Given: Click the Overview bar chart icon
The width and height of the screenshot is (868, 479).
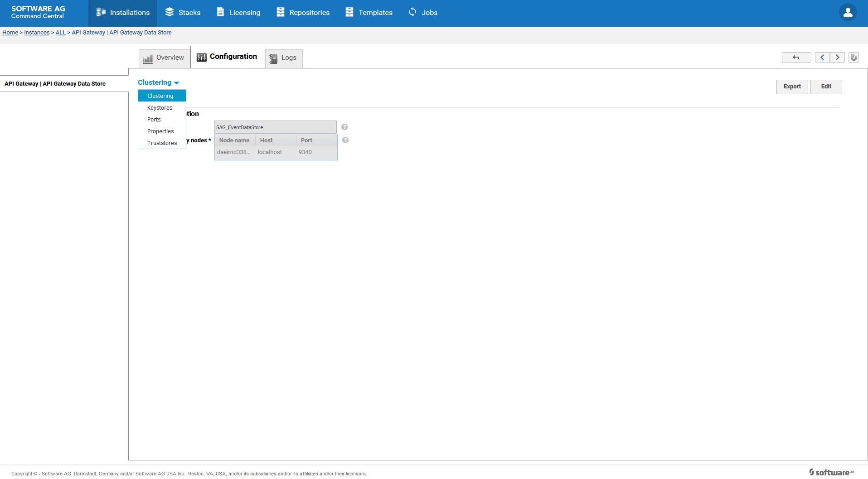Looking at the screenshot, I should pos(148,58).
